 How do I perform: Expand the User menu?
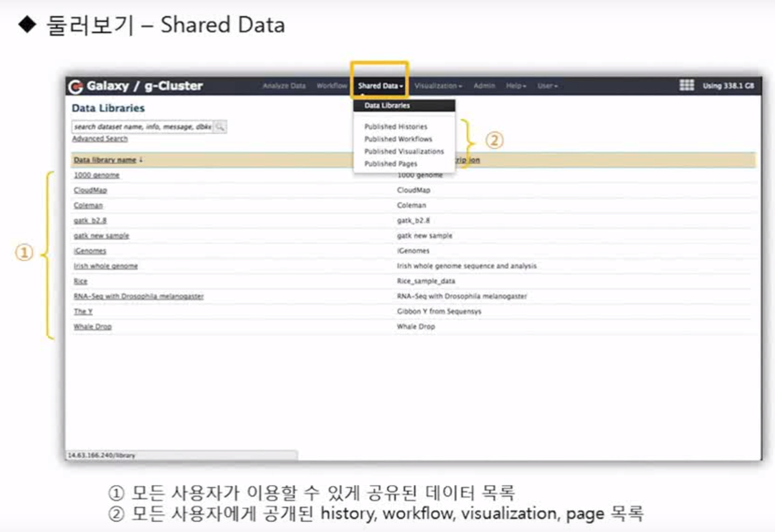click(x=548, y=86)
